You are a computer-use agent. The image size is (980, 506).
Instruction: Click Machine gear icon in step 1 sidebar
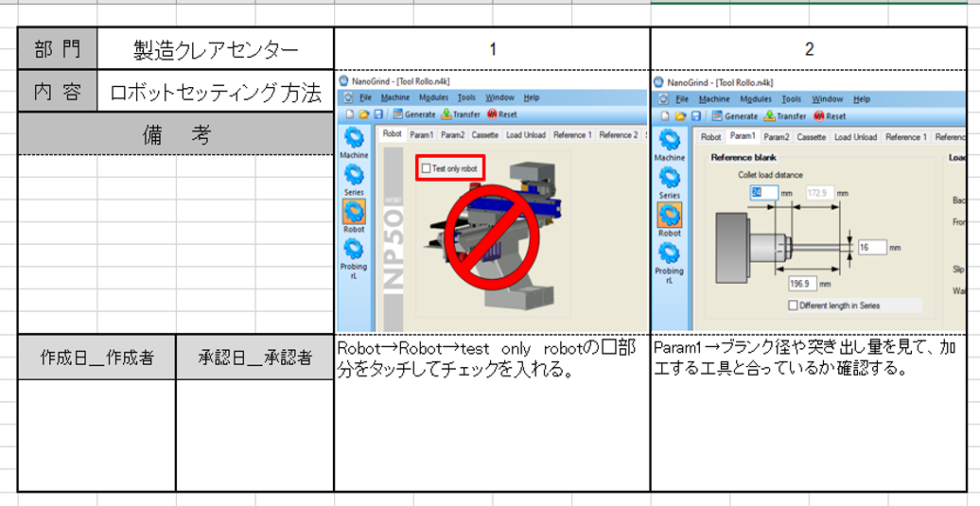pyautogui.click(x=354, y=140)
